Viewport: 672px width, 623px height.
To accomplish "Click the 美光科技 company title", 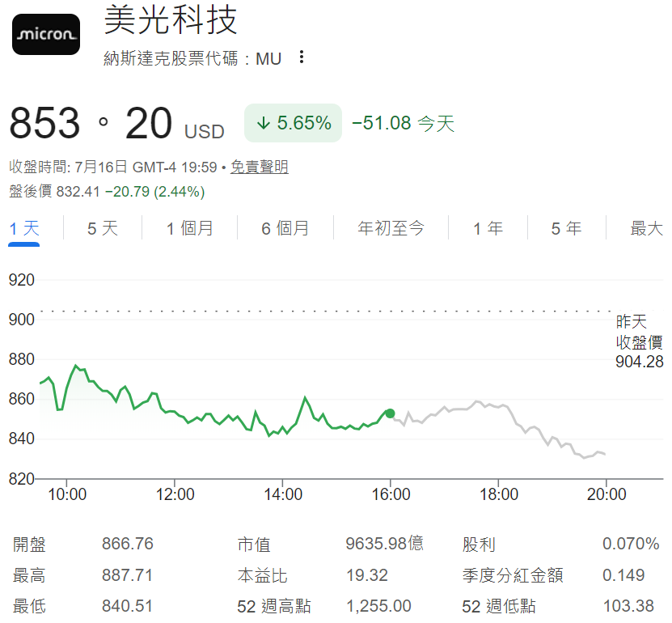I will 171,19.
